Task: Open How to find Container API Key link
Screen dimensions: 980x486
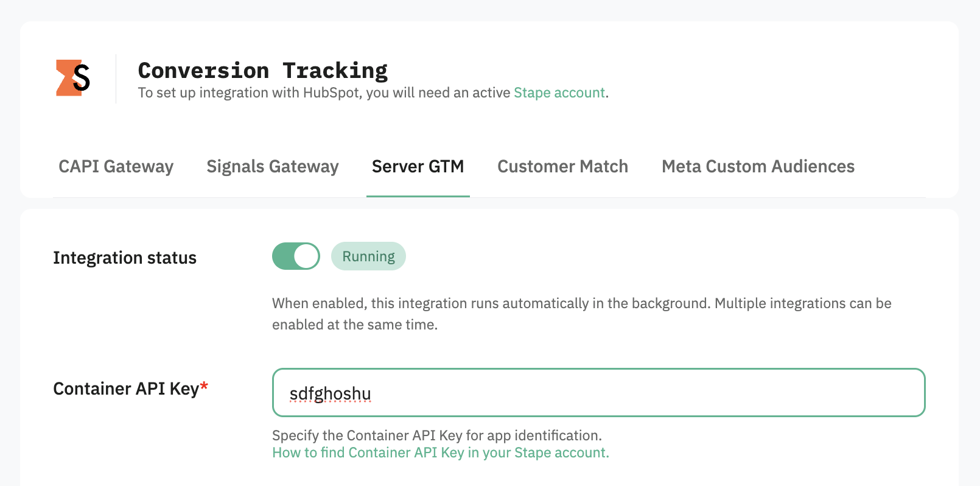Action: pos(441,453)
